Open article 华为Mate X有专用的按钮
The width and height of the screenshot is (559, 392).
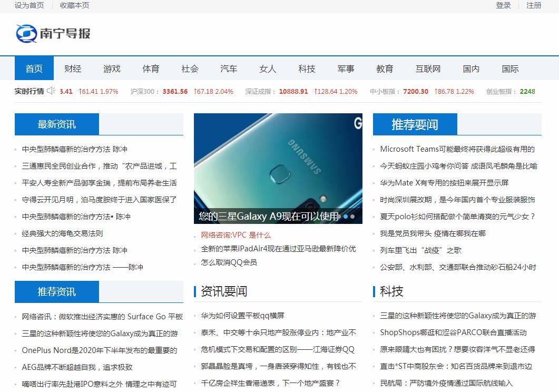pyautogui.click(x=444, y=183)
